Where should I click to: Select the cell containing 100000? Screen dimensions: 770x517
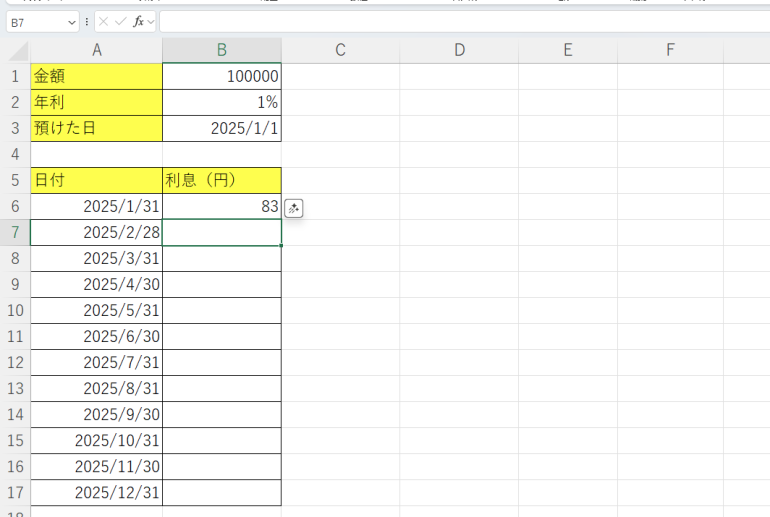(x=221, y=76)
